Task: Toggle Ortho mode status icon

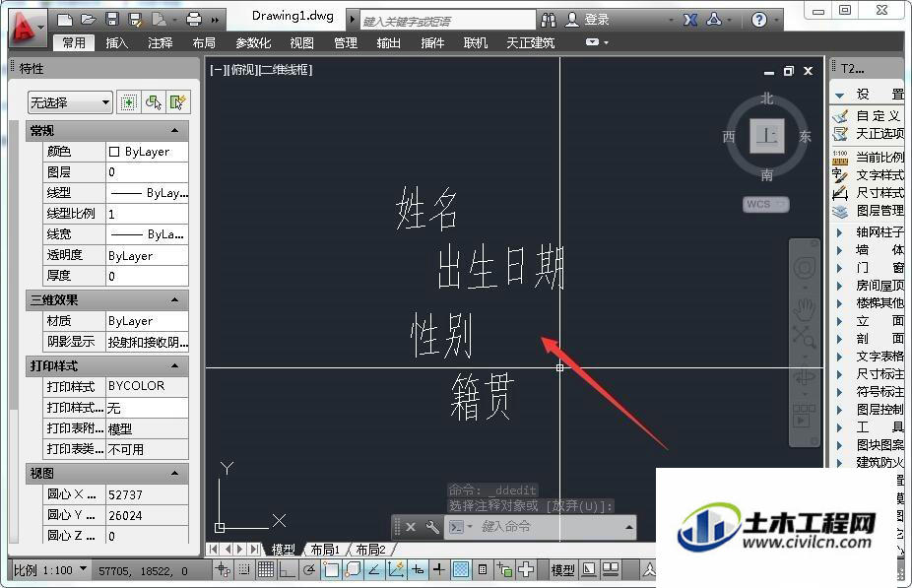Action: click(x=287, y=570)
